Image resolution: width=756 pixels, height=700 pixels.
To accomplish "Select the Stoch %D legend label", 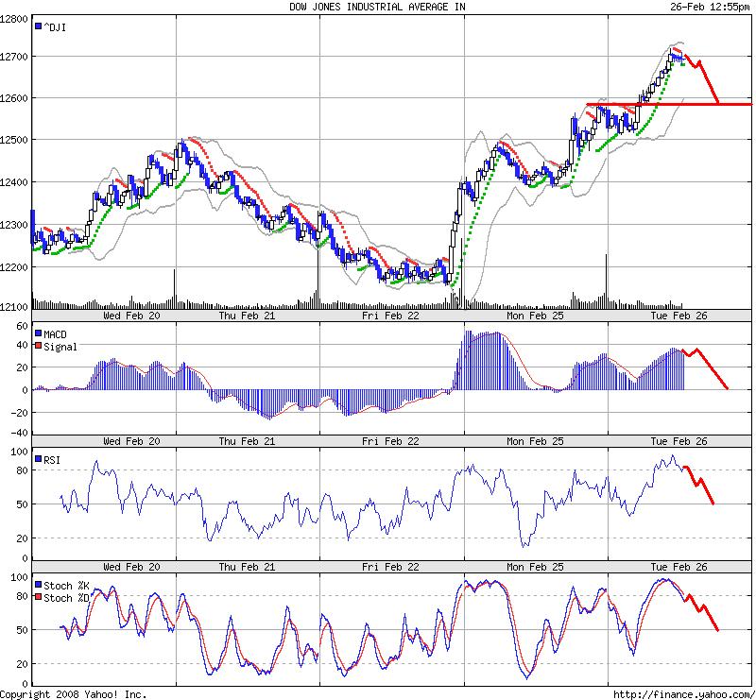I will point(66,598).
